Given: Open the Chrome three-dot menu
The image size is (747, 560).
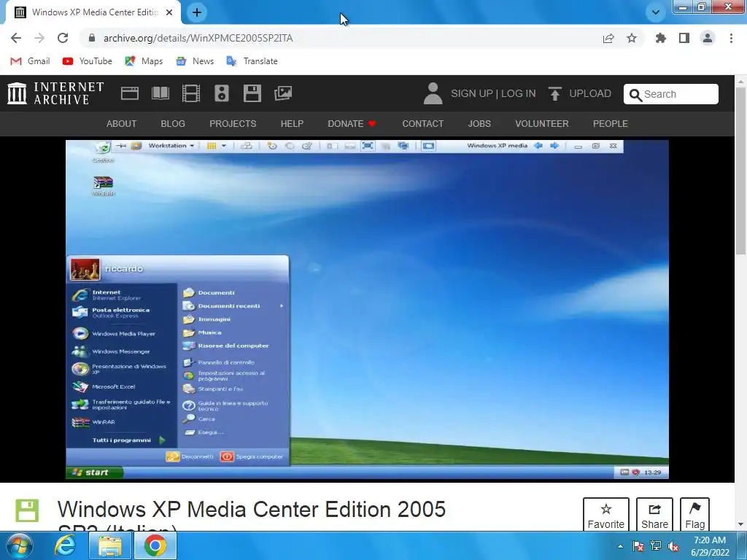Looking at the screenshot, I should click(731, 38).
